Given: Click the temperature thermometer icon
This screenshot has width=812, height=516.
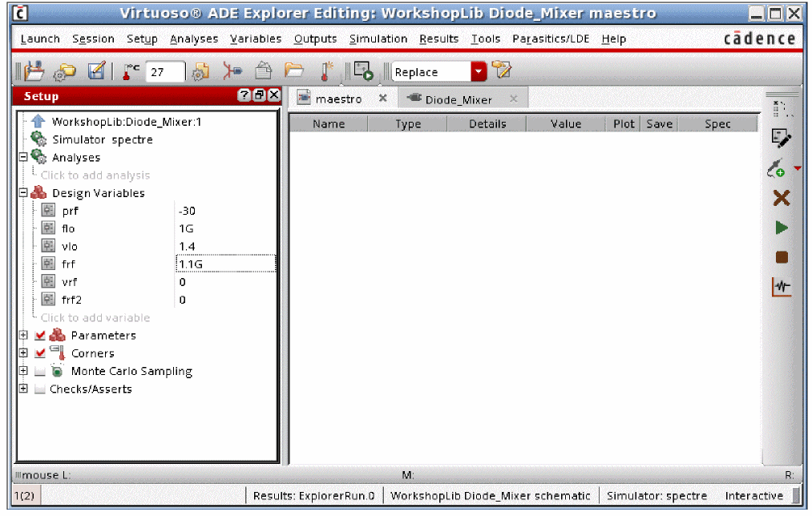Looking at the screenshot, I should [x=131, y=71].
